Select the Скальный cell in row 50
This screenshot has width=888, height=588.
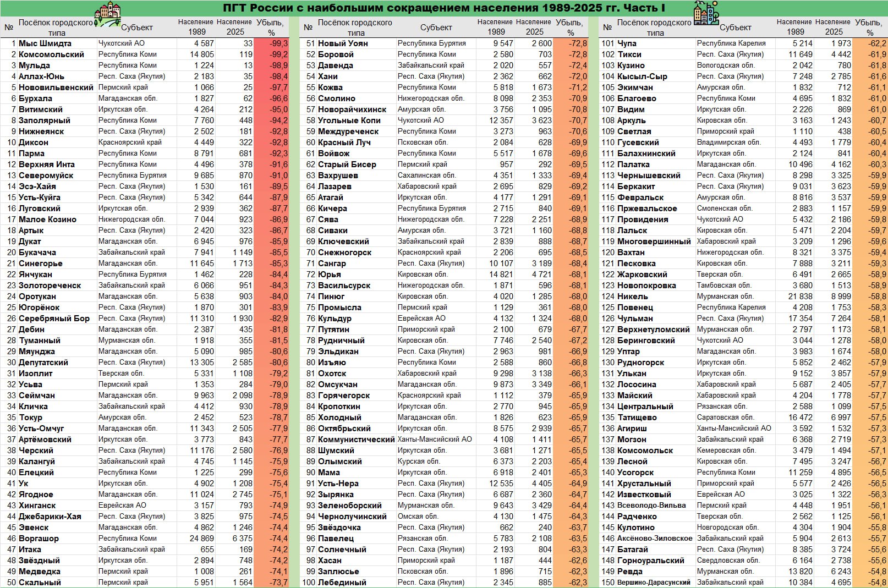point(40,582)
